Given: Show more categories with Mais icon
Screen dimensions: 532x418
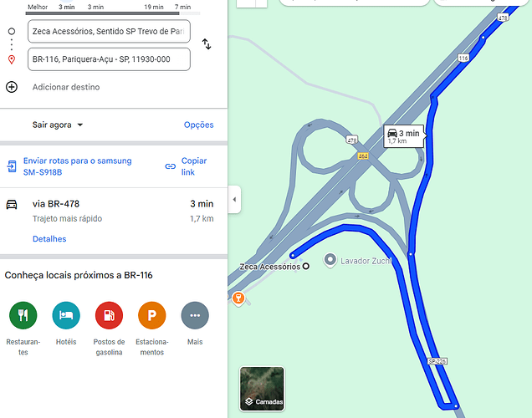Looking at the screenshot, I should (x=195, y=315).
